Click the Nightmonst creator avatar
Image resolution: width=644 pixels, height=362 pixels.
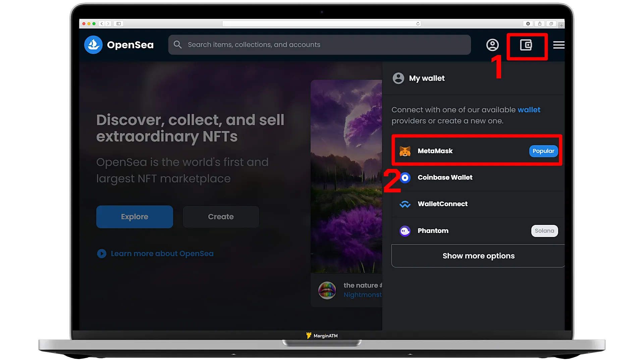(327, 290)
